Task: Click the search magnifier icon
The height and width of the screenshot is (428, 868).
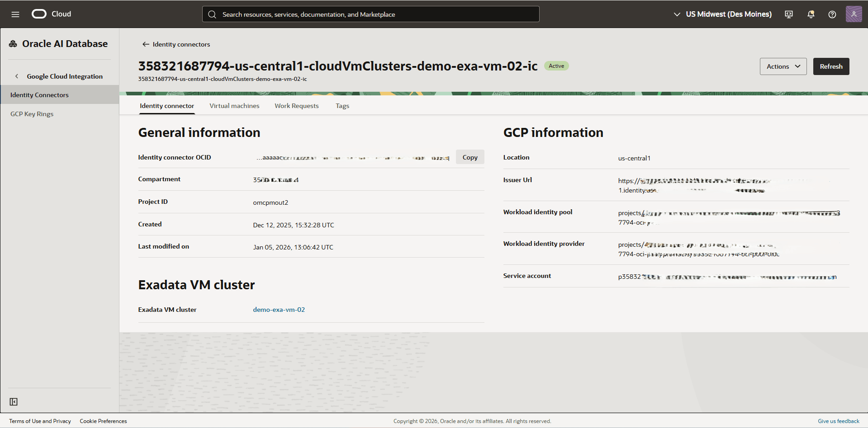Action: click(x=212, y=14)
